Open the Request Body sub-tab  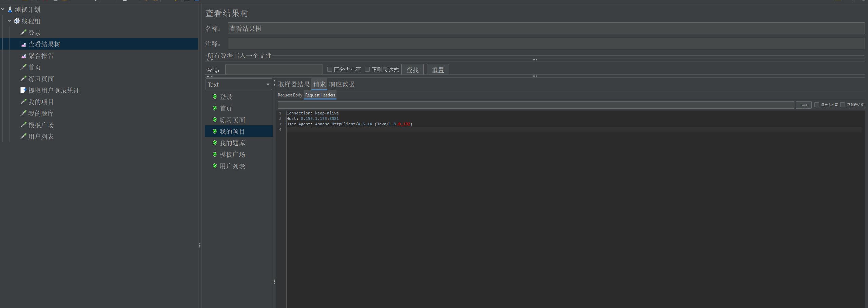290,95
